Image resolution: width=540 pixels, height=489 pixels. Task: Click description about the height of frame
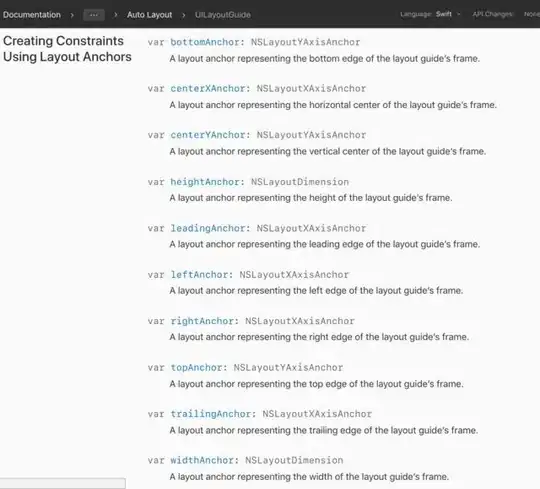click(311, 198)
